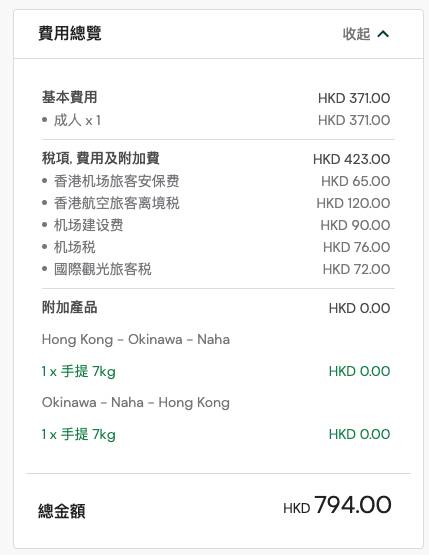Image resolution: width=429 pixels, height=555 pixels.
Task: Click the 基本費用 row label
Action: pos(69,97)
